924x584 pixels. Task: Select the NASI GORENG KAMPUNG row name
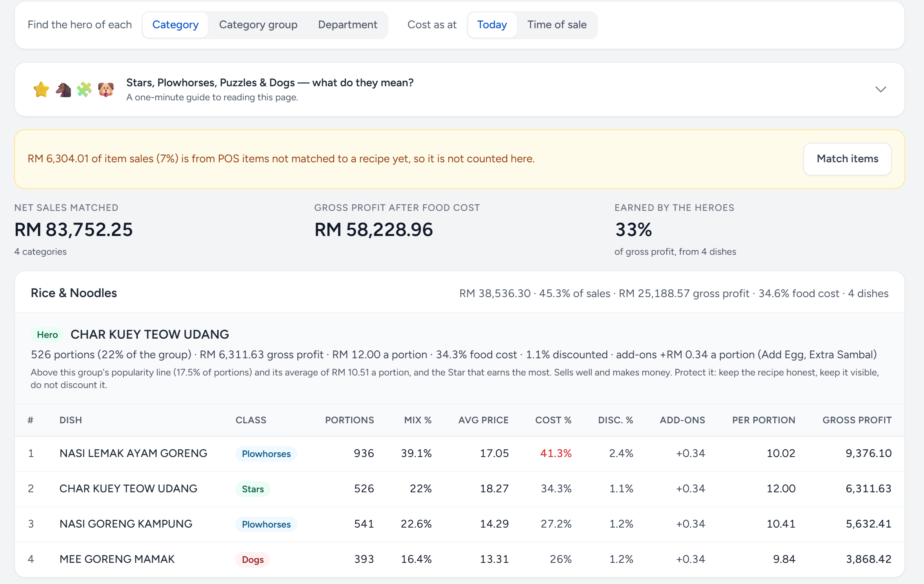click(126, 524)
